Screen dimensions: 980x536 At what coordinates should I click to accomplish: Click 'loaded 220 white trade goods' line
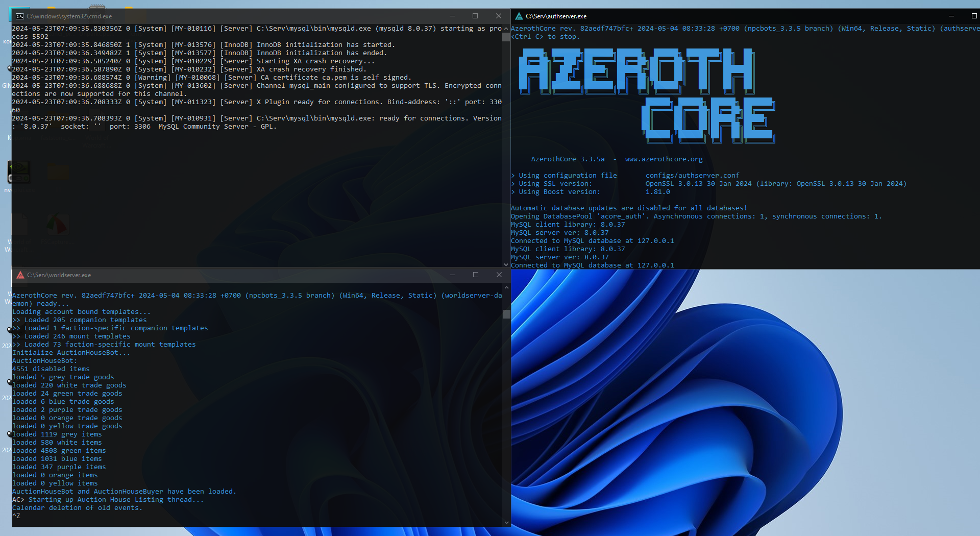click(x=69, y=385)
